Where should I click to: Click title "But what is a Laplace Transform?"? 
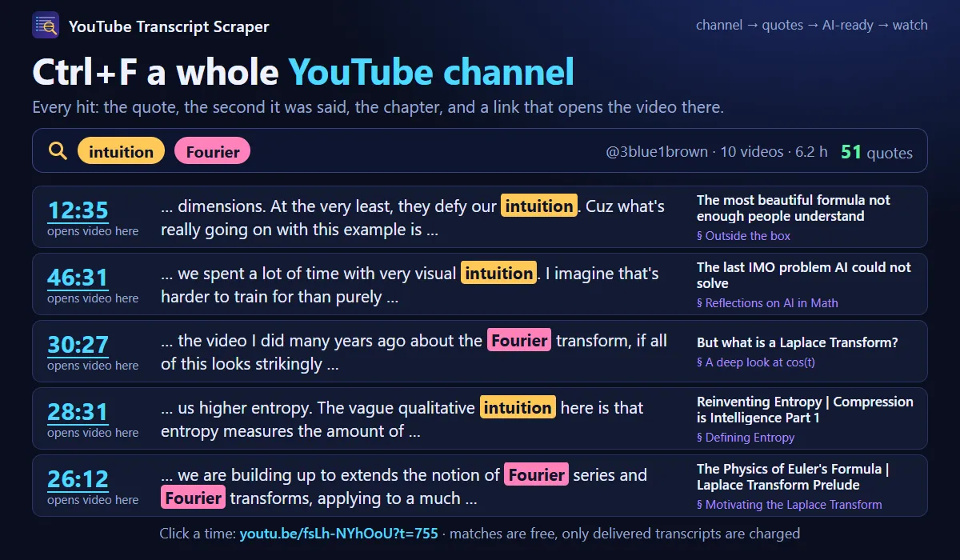click(797, 342)
